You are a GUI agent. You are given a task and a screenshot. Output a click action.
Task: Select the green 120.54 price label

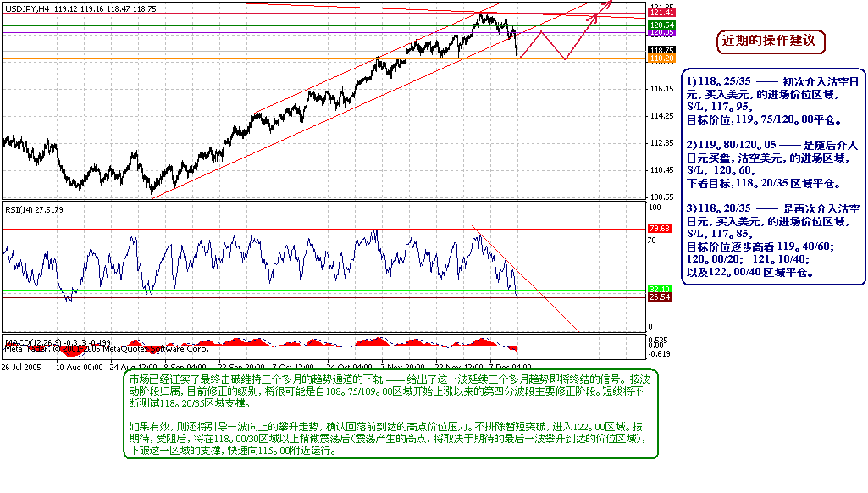[x=661, y=25]
